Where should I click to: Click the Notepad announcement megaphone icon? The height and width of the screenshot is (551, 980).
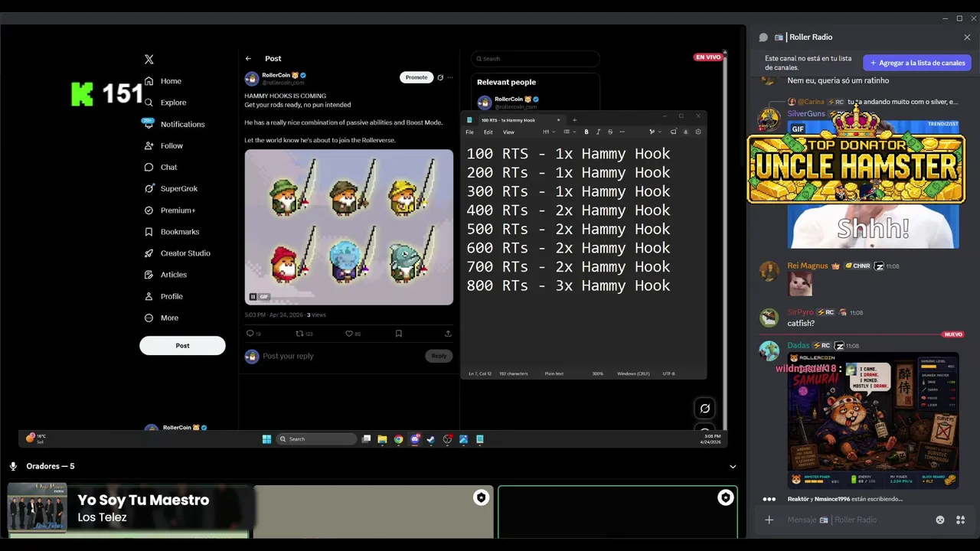click(x=673, y=132)
